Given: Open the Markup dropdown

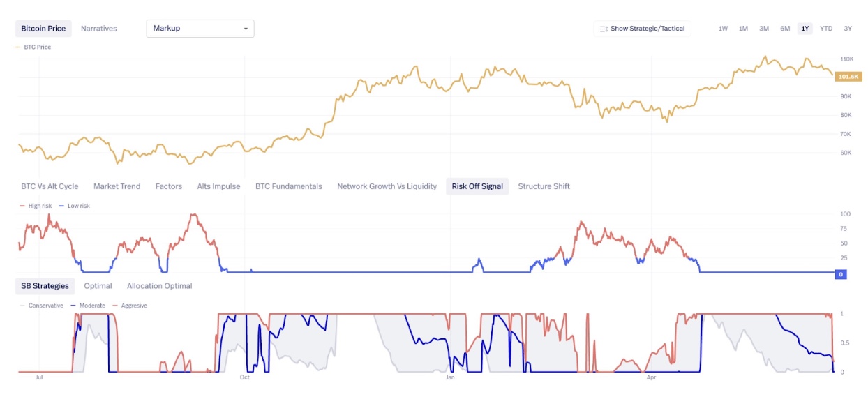Looking at the screenshot, I should (200, 28).
